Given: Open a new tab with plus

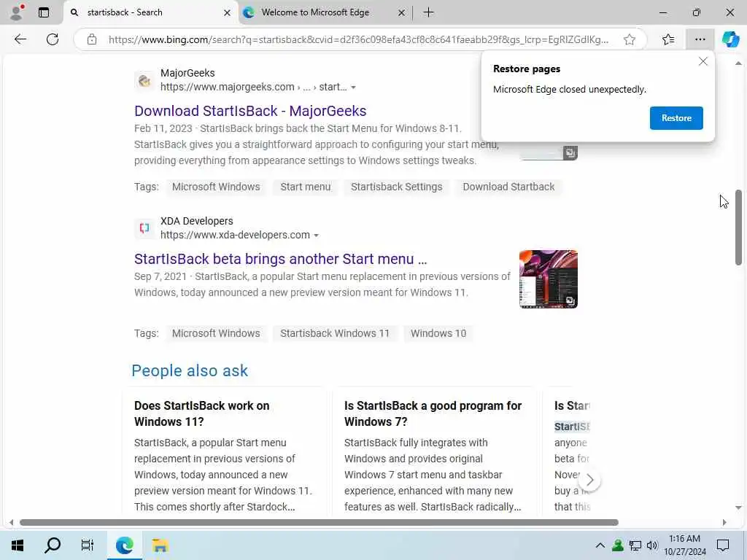Looking at the screenshot, I should pyautogui.click(x=428, y=12).
